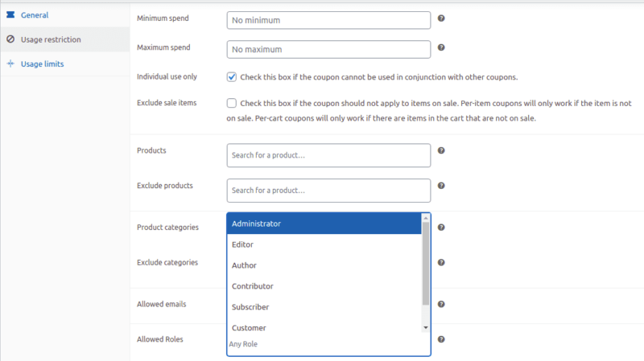Viewport: 644px width, 361px height.
Task: Uncheck the Individual use only checkbox
Action: coord(232,77)
